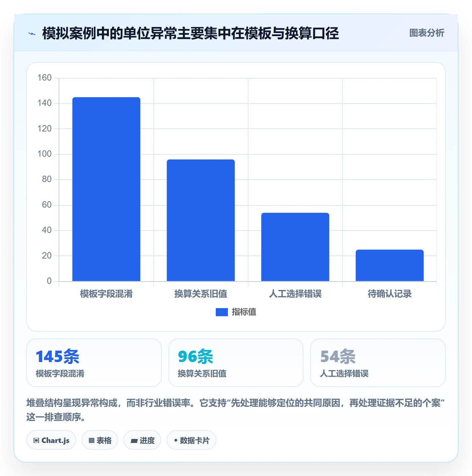Click the lightning icon beside the title
This screenshot has height=476, width=472.
pyautogui.click(x=32, y=34)
